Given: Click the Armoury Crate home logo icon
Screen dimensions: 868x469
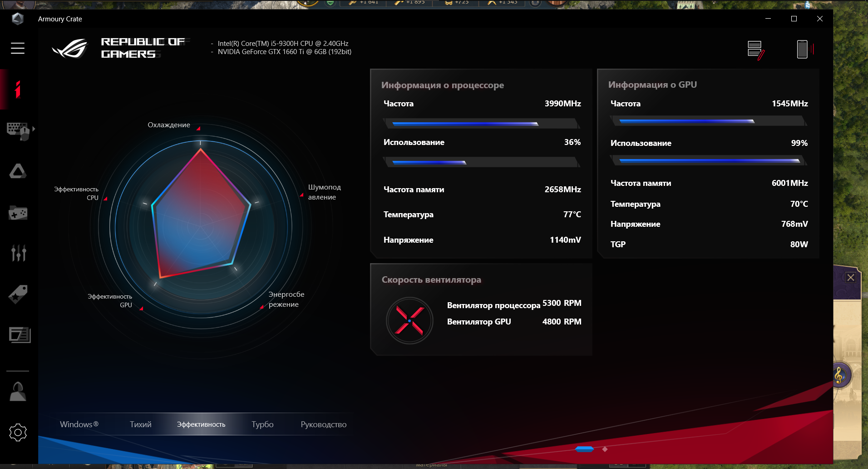Looking at the screenshot, I should point(18,19).
